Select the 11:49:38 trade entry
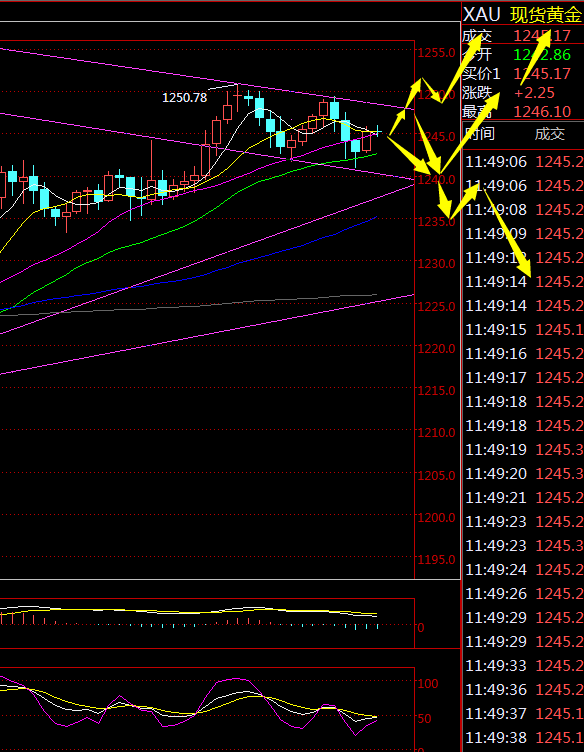Screen dimensions: 584x752 click(x=524, y=738)
